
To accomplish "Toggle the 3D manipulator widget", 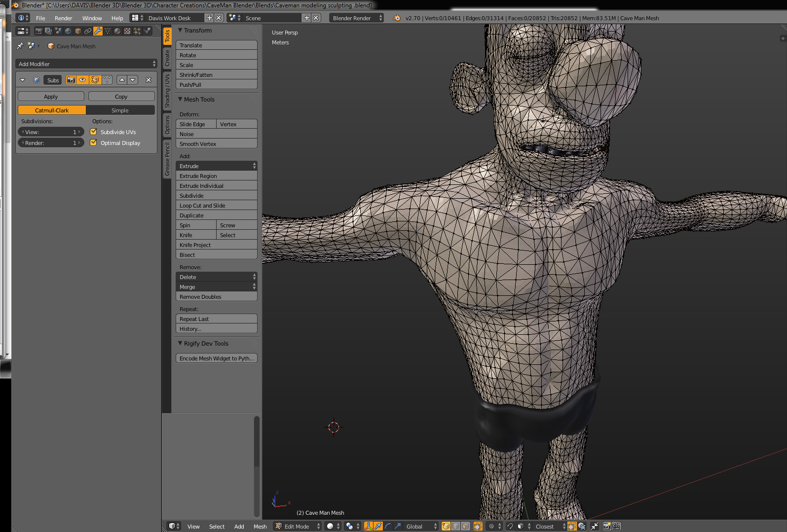I will (x=368, y=526).
